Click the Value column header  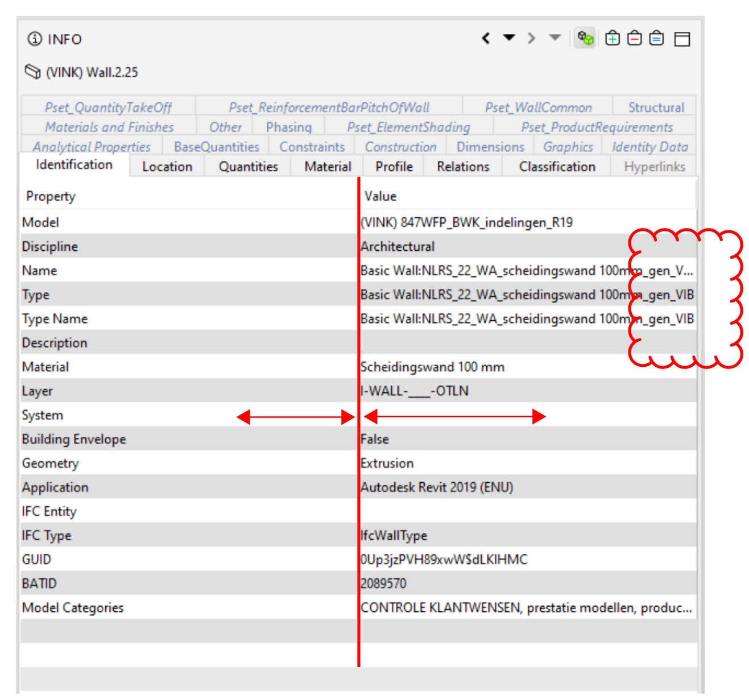[528, 196]
